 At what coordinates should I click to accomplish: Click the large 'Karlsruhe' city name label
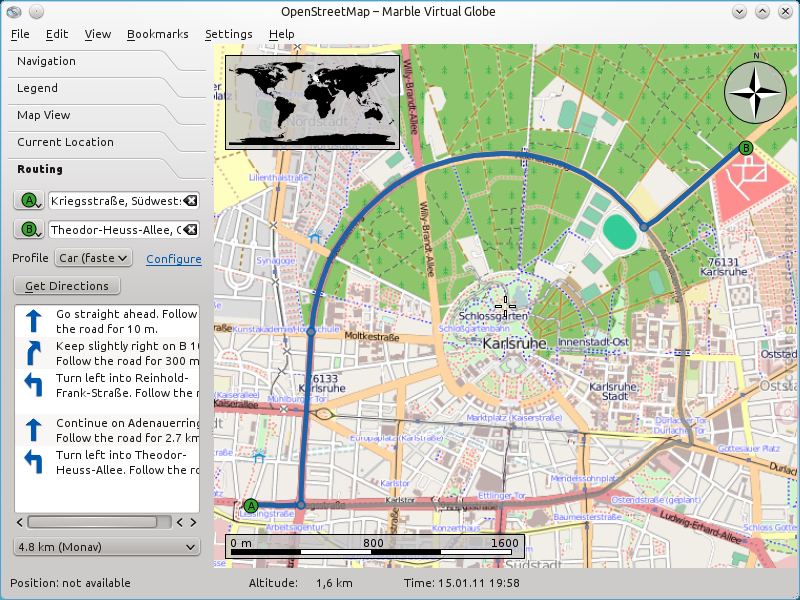[514, 343]
